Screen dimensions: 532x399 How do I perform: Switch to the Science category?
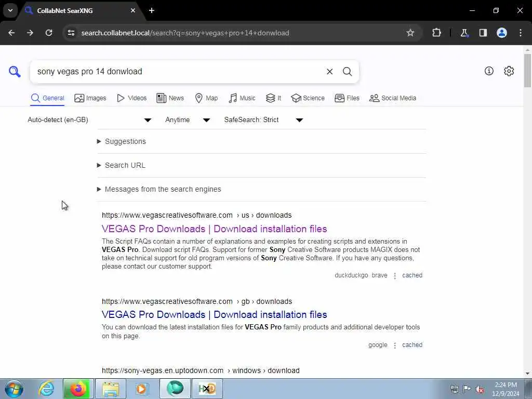308,98
